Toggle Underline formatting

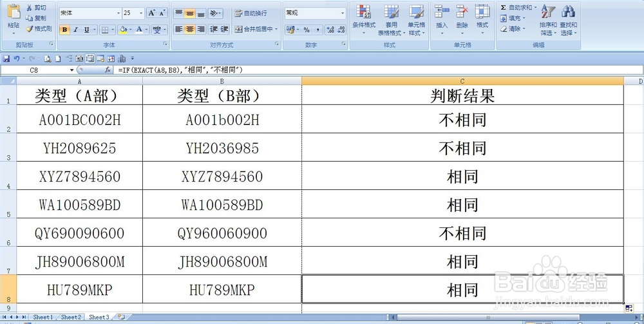pos(86,30)
